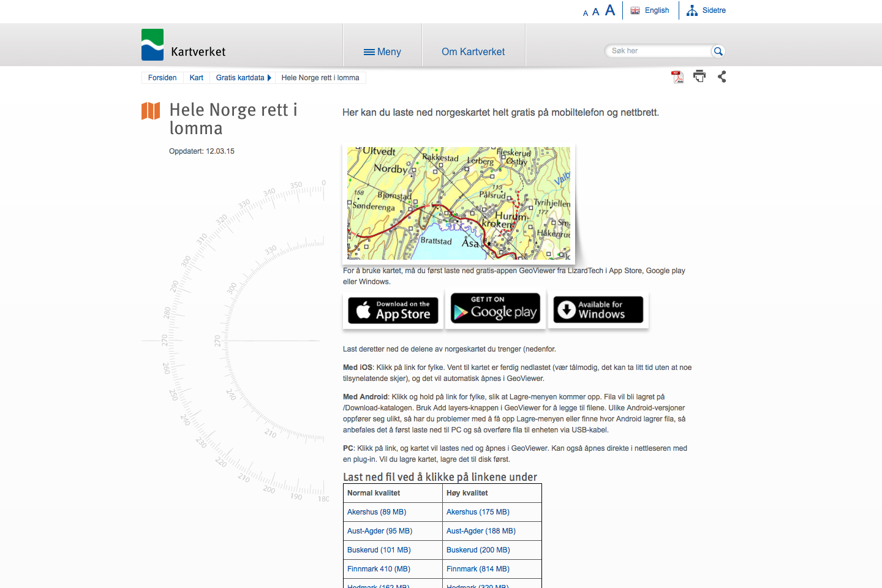
Task: Click 'Last ned fil ved å klikke' heading
Action: pos(440,477)
